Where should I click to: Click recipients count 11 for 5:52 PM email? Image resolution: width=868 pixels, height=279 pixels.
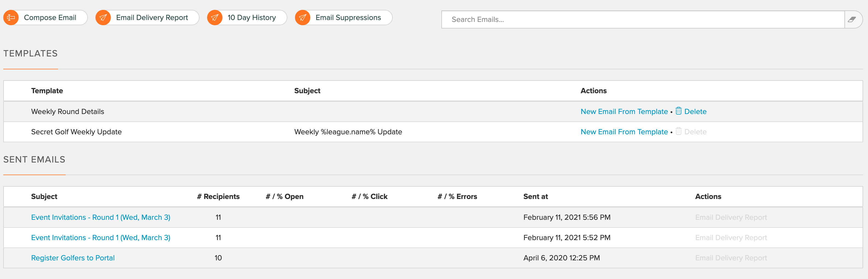click(218, 238)
